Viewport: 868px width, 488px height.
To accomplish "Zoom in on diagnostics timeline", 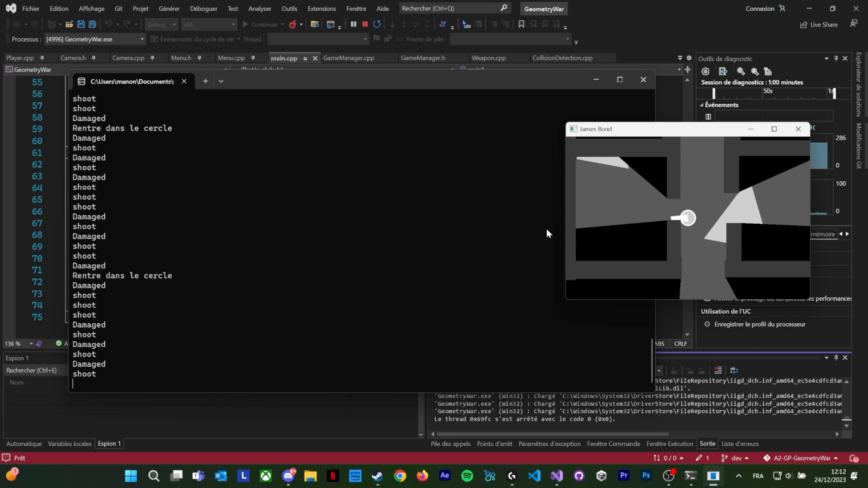I will [x=741, y=72].
